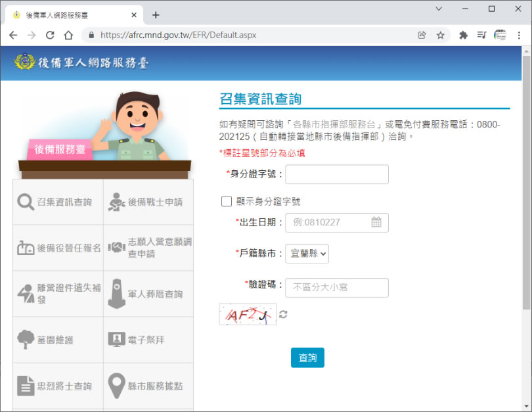This screenshot has width=532, height=412.
Task: Click 各縣市指揮部服務台 link
Action: tap(335, 124)
